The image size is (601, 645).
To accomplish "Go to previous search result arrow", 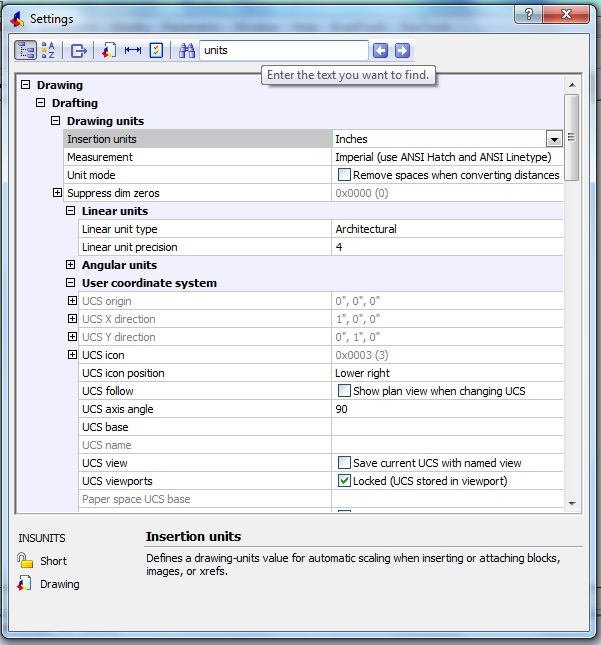I will point(381,51).
